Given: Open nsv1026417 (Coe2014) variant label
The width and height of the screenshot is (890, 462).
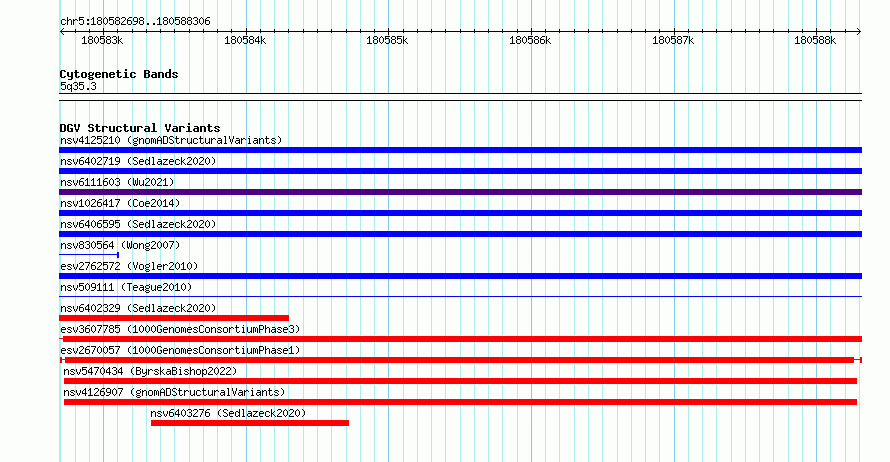Looking at the screenshot, I should [120, 203].
